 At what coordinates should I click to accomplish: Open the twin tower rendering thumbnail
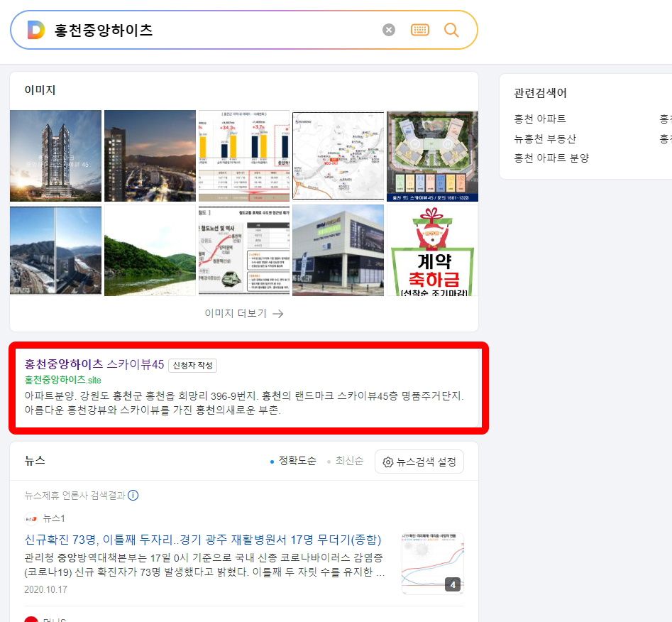click(x=56, y=155)
